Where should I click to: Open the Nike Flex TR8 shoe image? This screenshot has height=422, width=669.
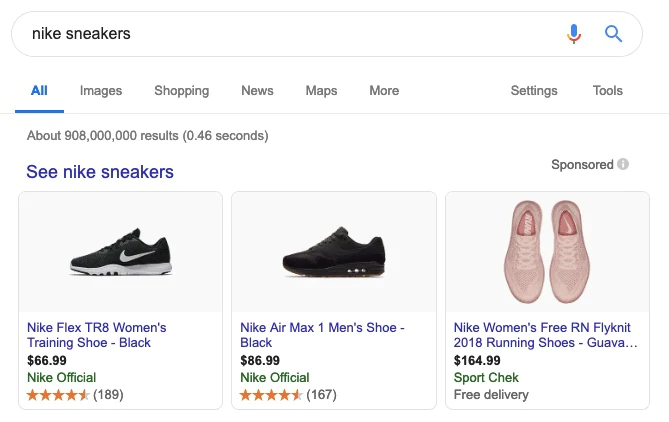pos(121,253)
